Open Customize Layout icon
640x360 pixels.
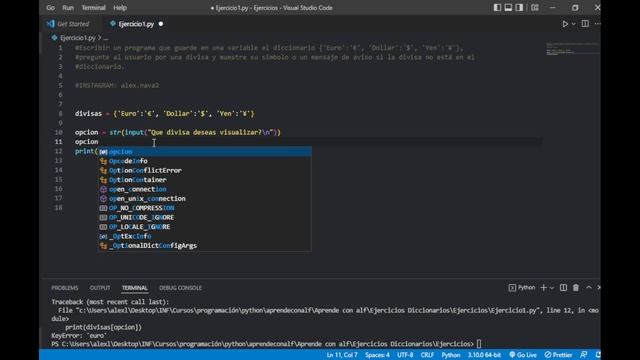coord(535,7)
